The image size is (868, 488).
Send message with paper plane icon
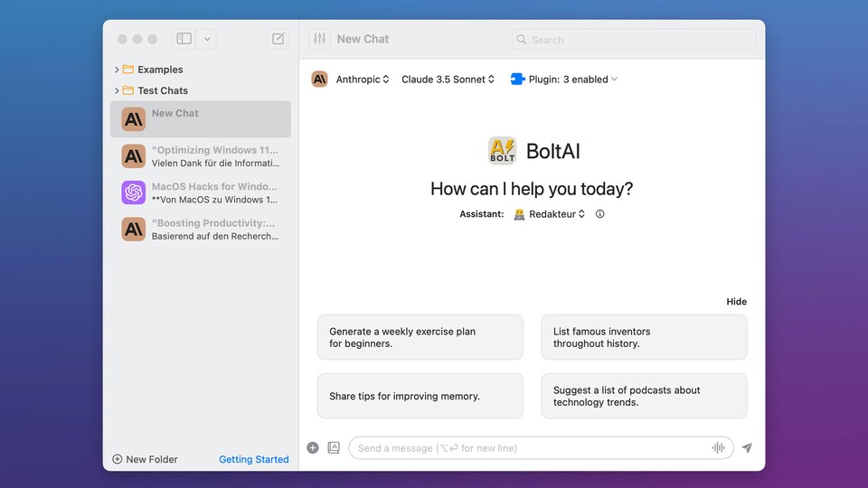748,447
